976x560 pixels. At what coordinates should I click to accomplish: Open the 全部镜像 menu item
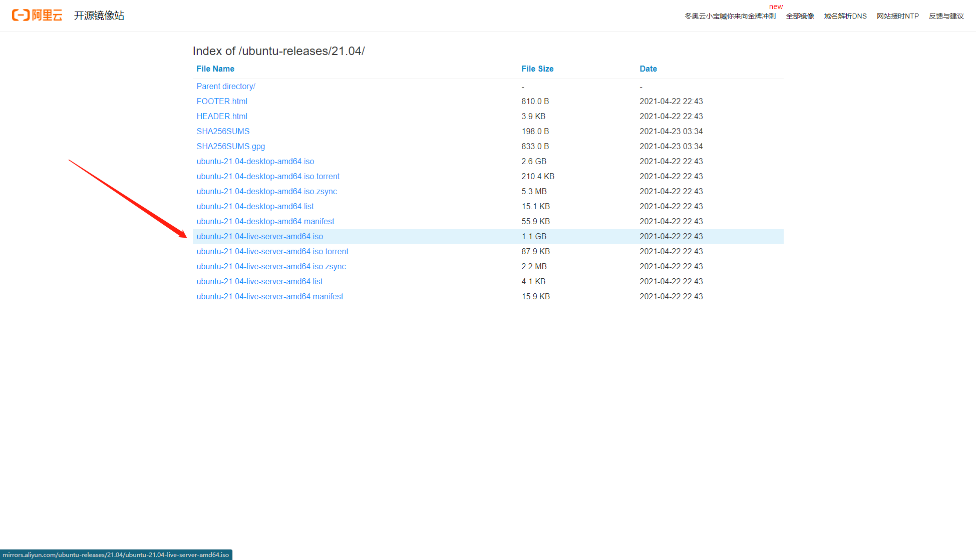[800, 16]
